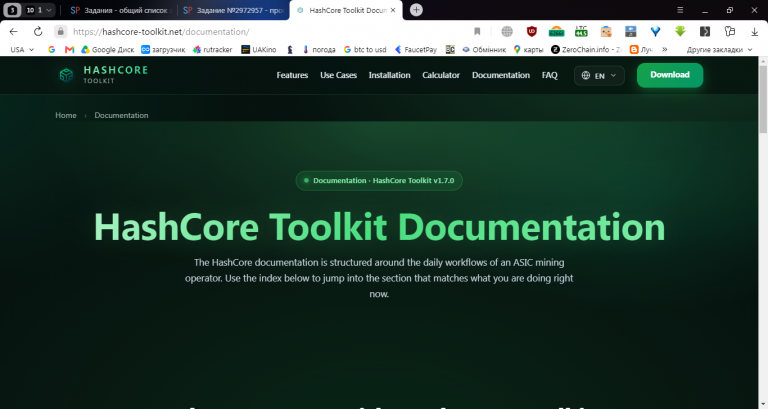Viewport: 768px width, 409px height.
Task: Open a new tab with plus button
Action: (x=416, y=10)
